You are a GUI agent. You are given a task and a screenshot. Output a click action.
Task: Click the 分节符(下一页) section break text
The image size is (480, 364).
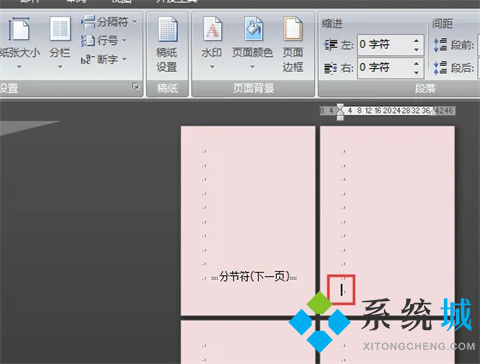[254, 277]
